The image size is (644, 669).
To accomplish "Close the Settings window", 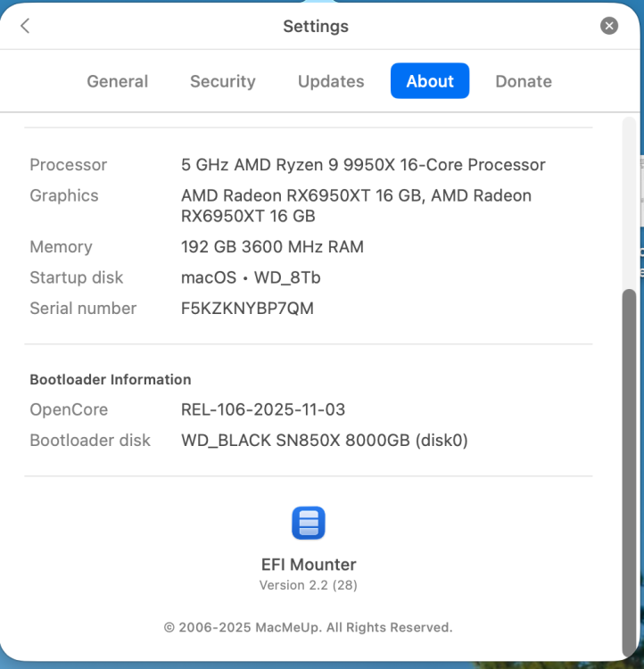I will (x=609, y=26).
